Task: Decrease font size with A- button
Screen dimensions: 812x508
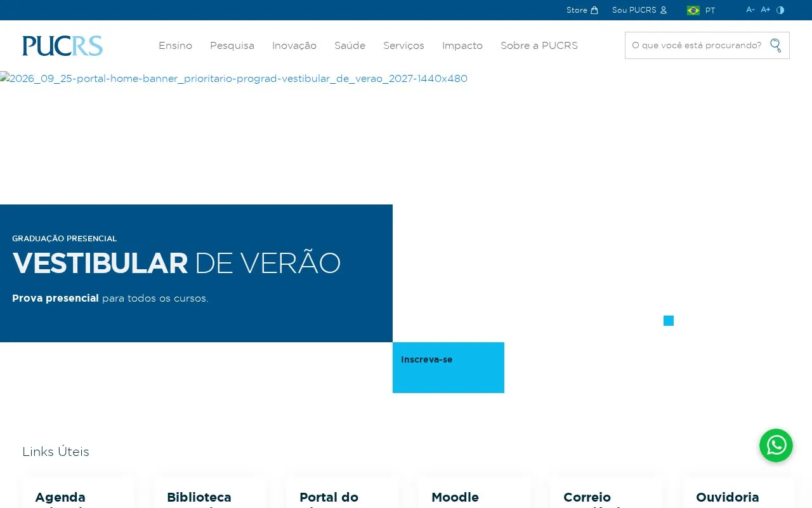Action: tap(750, 10)
